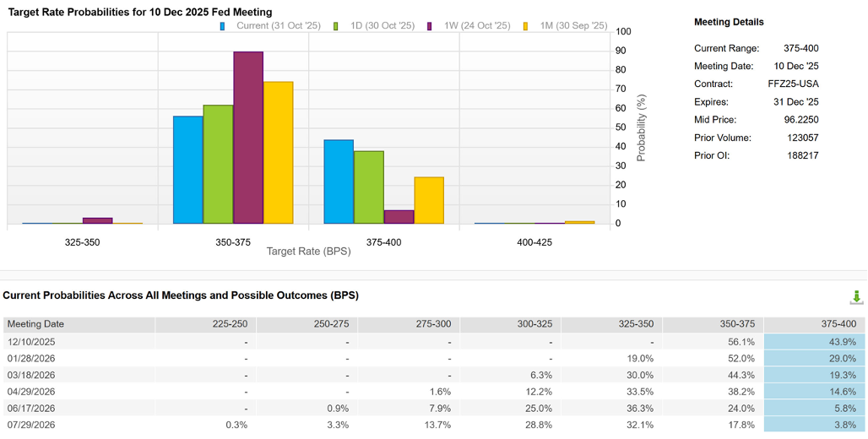Click the tall purple bar in 350-375

248,138
